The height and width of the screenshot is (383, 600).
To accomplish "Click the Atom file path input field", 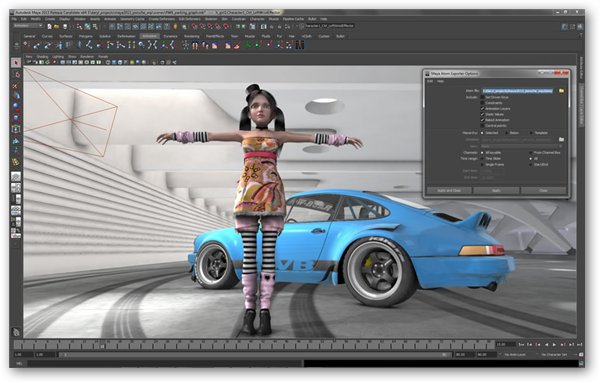I will pos(517,91).
